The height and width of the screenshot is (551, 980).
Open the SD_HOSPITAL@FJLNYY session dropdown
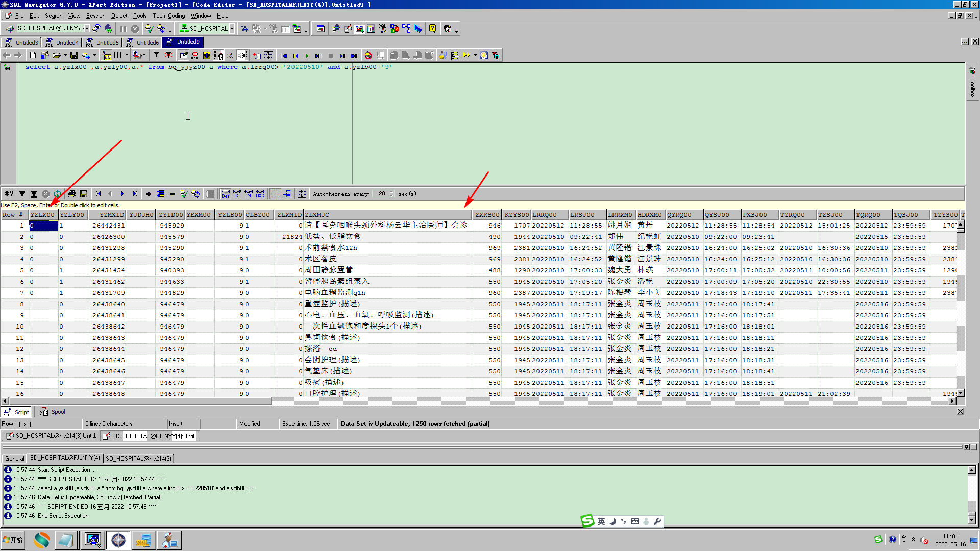pyautogui.click(x=87, y=29)
